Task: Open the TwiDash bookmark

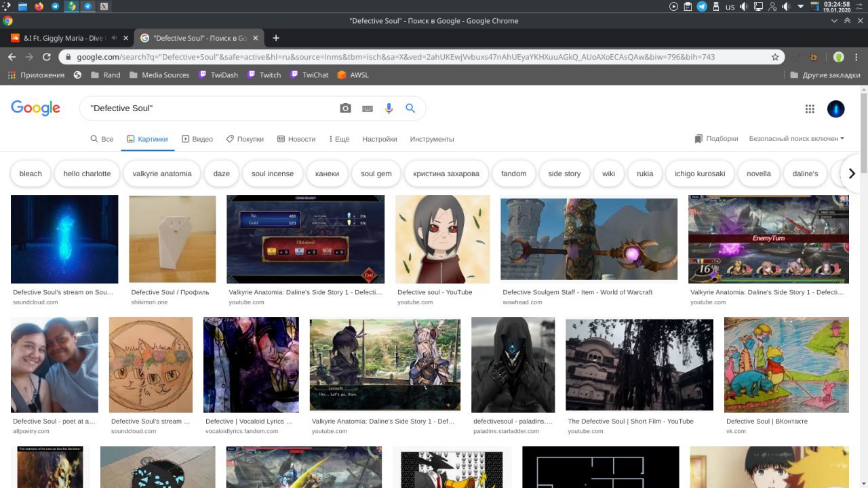Action: [218, 75]
